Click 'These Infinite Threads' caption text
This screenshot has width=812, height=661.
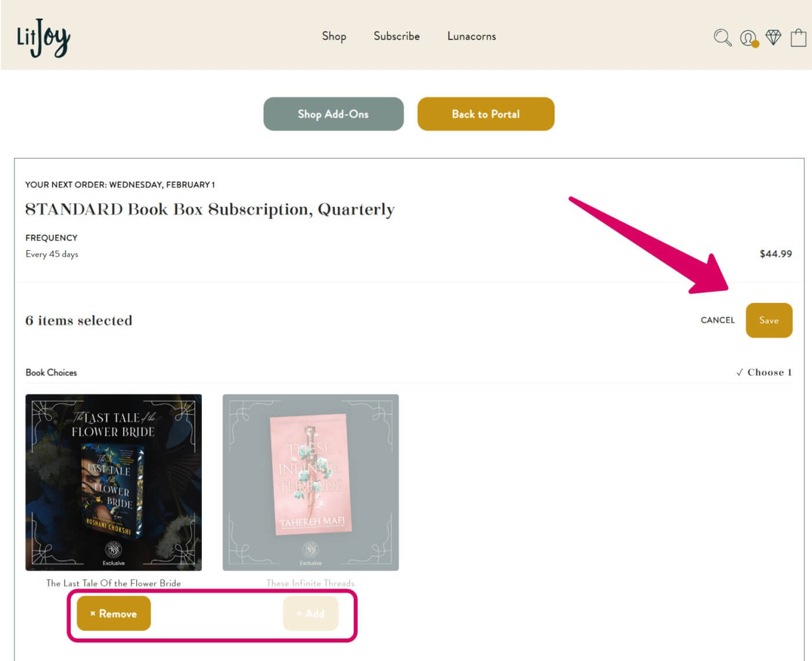[310, 583]
